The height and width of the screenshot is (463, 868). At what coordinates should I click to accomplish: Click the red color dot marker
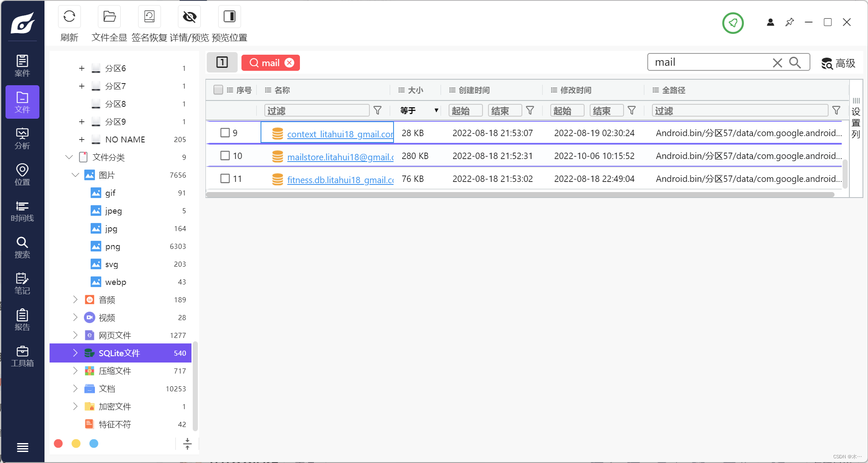(58, 443)
